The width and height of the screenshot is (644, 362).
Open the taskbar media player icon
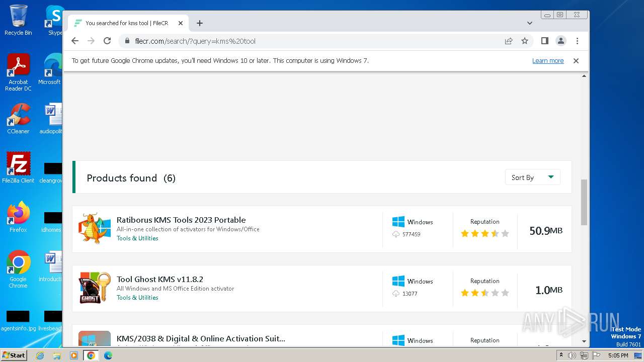click(74, 355)
